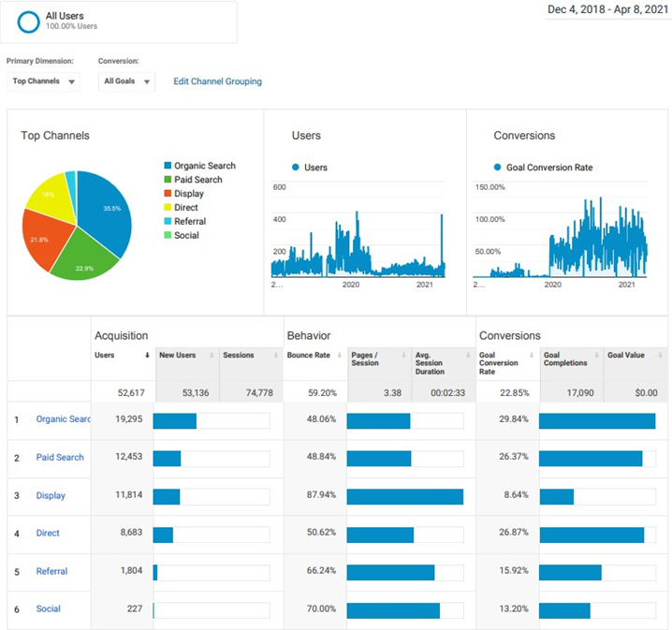Viewport: 672px width, 630px height.
Task: Click the blue 35.5% pie slice
Action: (105, 212)
